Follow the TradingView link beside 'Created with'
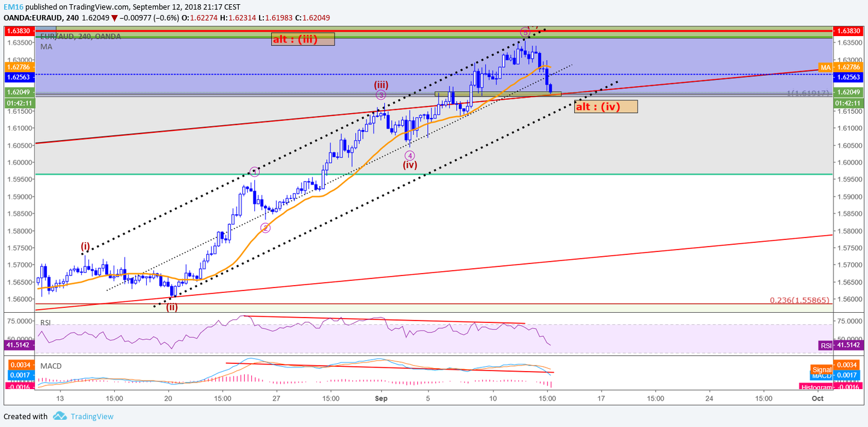 (92, 416)
